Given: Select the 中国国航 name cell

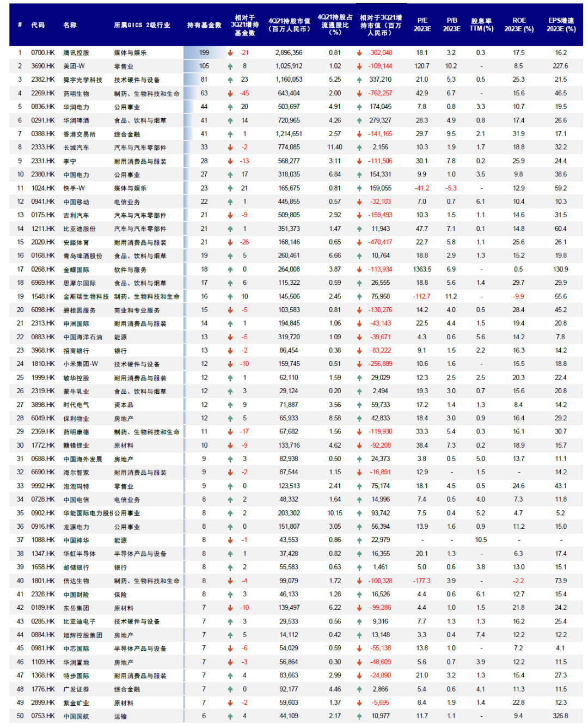Looking at the screenshot, I should pyautogui.click(x=76, y=716).
